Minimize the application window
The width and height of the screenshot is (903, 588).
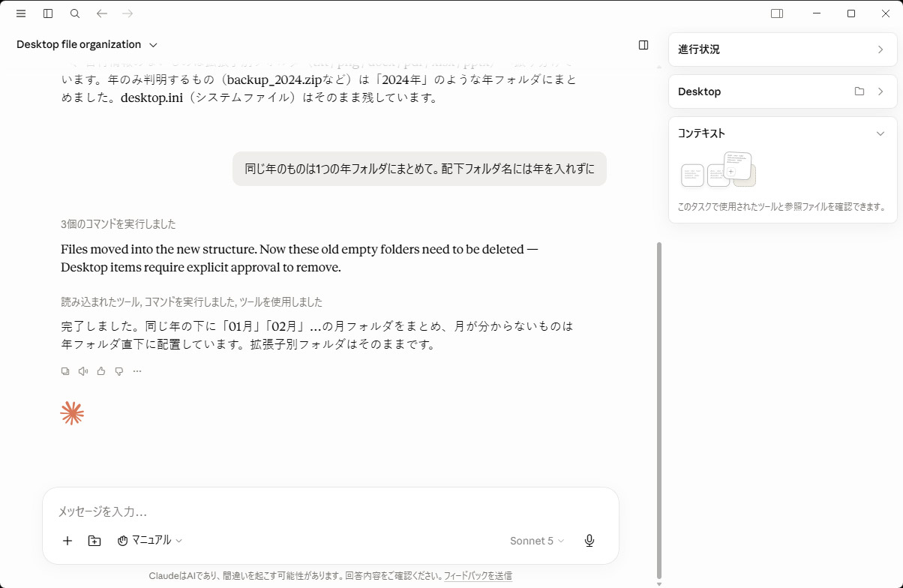coord(817,13)
